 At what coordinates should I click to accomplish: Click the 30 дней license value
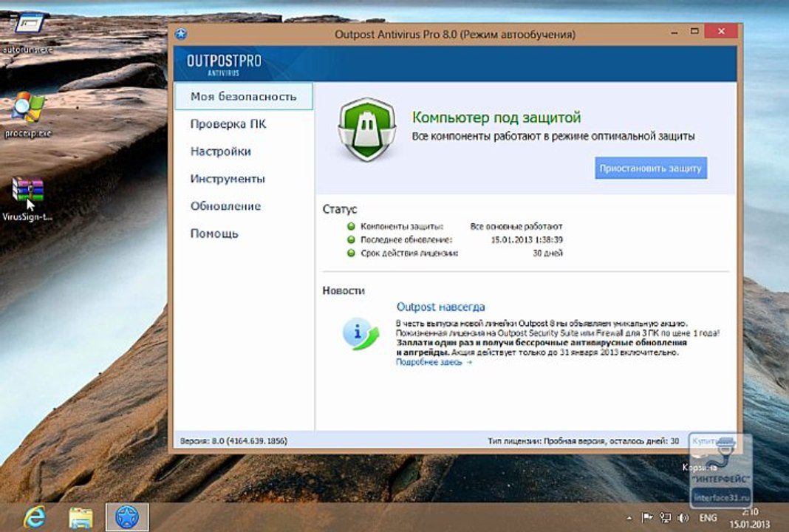click(547, 253)
